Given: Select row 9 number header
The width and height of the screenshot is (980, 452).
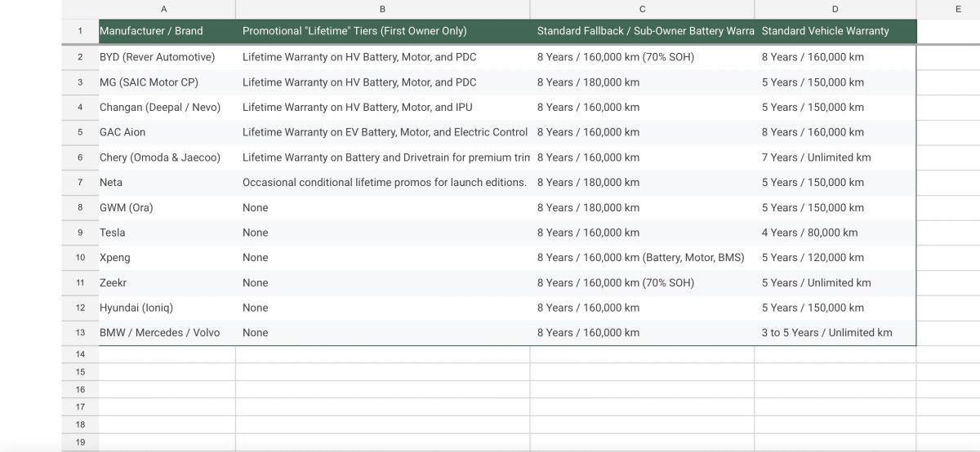Looking at the screenshot, I should (80, 233).
